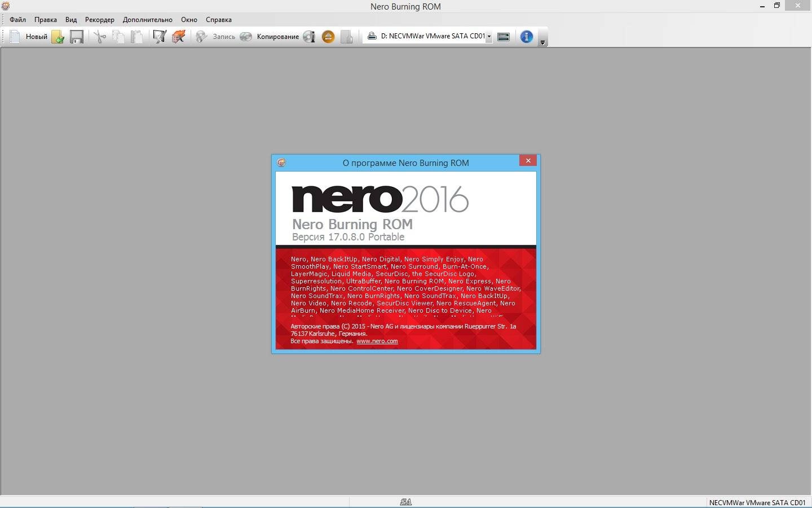Open the Вид menu

(x=71, y=19)
